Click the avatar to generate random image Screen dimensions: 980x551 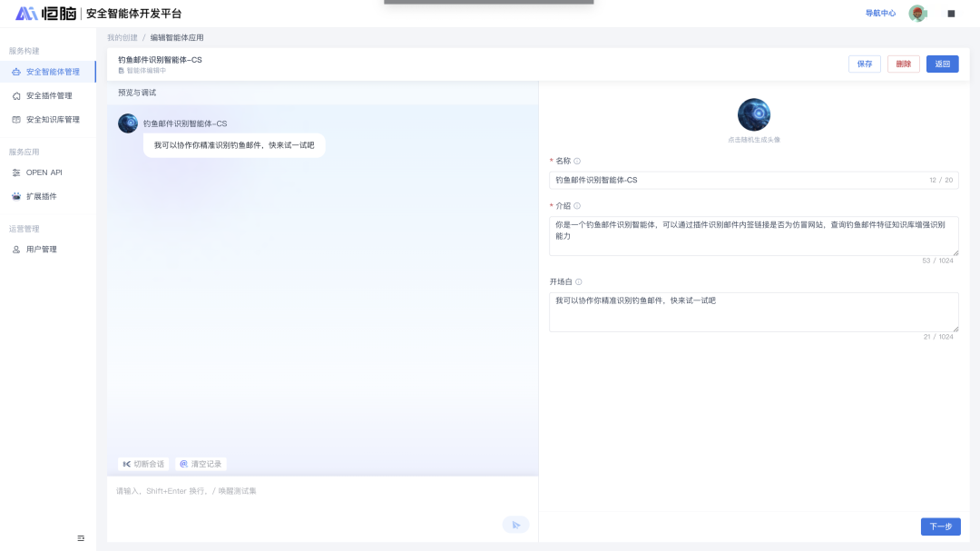(x=753, y=115)
